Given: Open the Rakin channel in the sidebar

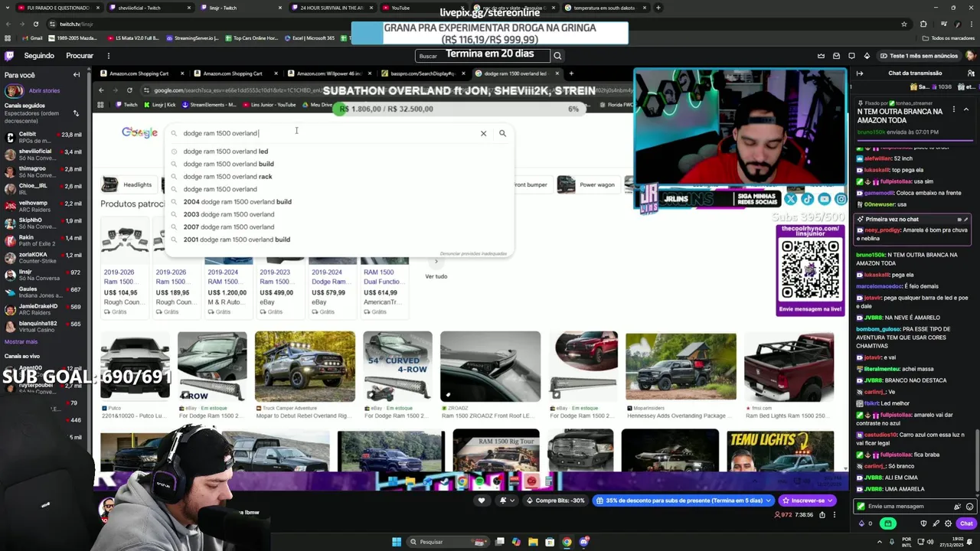Looking at the screenshot, I should (x=43, y=240).
